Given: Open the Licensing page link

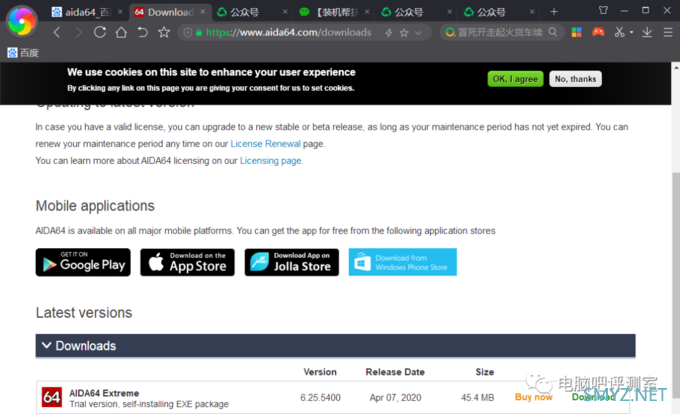Looking at the screenshot, I should 271,161.
